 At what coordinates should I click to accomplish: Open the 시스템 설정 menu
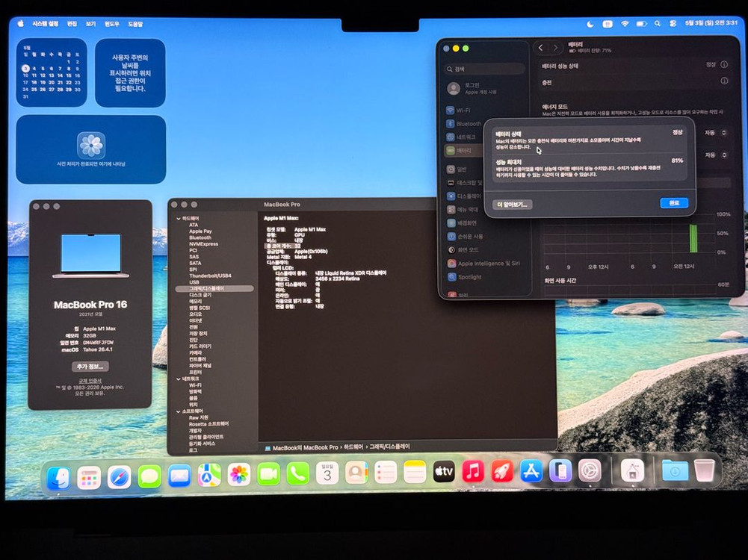click(x=46, y=23)
